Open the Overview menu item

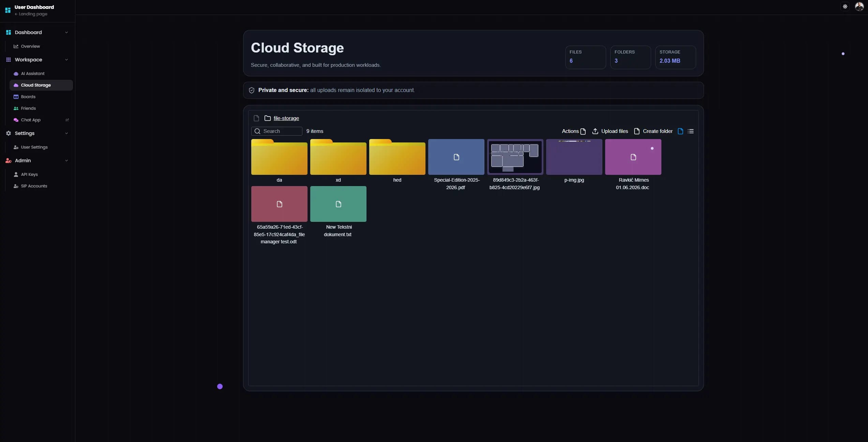(41, 46)
